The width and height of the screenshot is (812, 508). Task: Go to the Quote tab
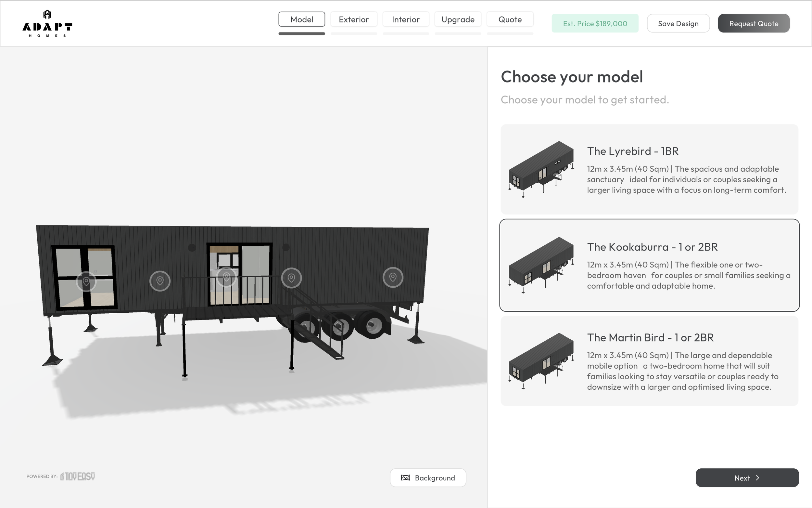point(510,20)
